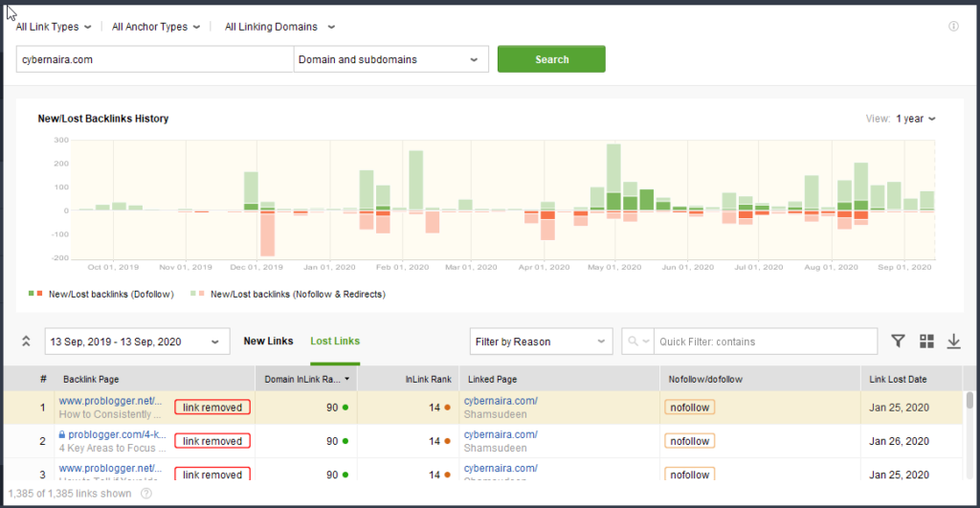980x508 pixels.
Task: Select the Lost Links tab
Action: pyautogui.click(x=335, y=342)
